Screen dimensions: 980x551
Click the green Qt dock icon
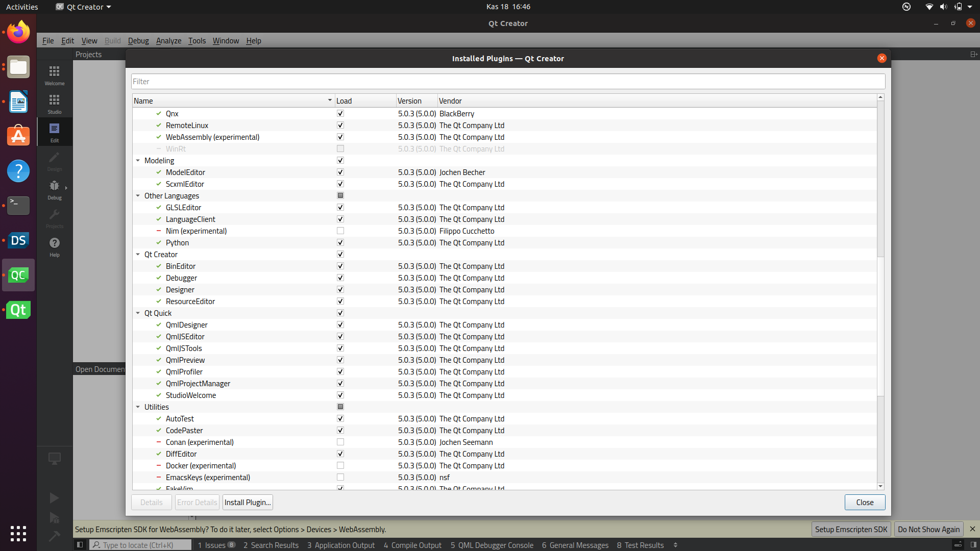(18, 310)
